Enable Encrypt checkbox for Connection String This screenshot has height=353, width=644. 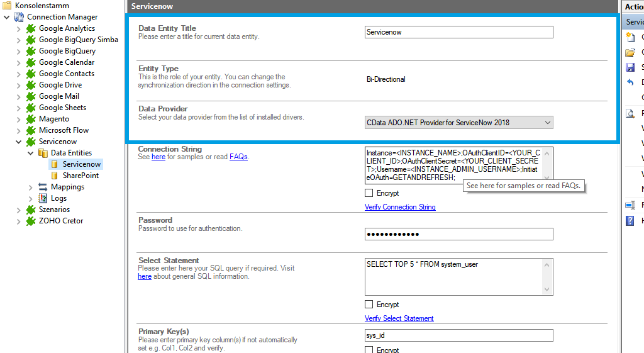click(x=369, y=193)
